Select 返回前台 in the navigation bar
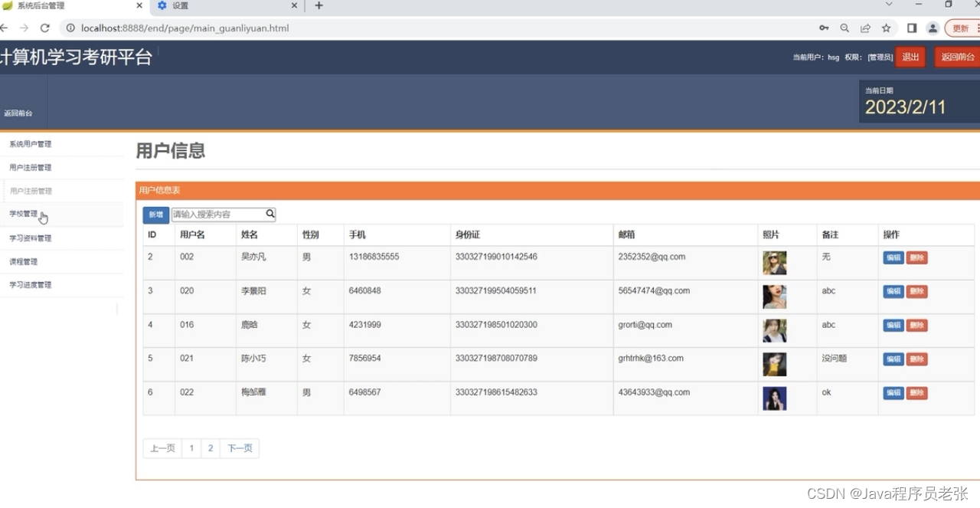980x508 pixels. [x=18, y=113]
